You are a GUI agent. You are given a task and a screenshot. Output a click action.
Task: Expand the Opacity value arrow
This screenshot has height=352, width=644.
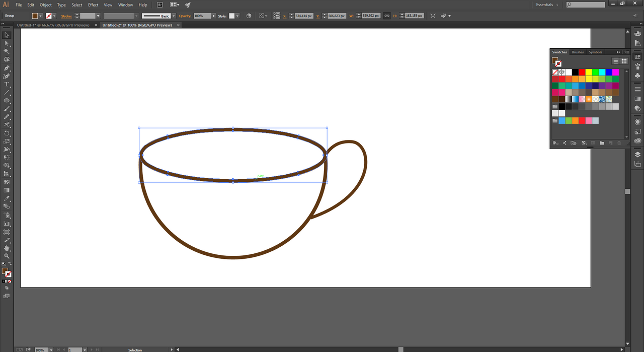pyautogui.click(x=214, y=16)
